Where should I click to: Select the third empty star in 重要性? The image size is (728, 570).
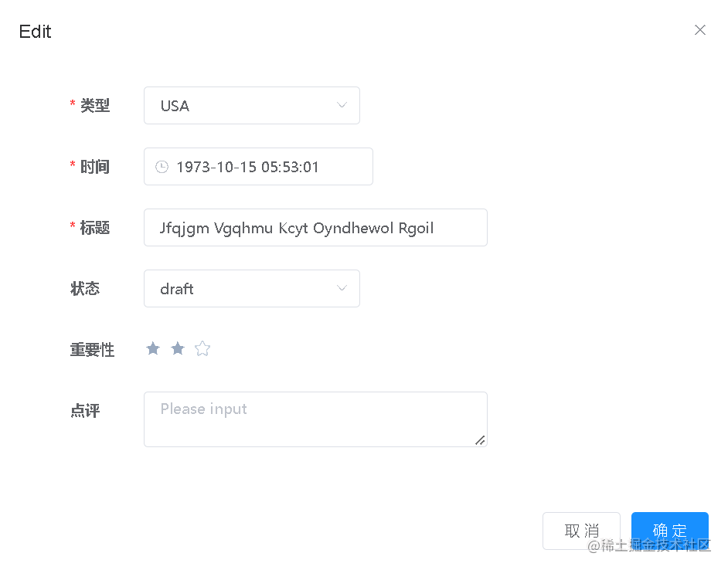(x=202, y=349)
